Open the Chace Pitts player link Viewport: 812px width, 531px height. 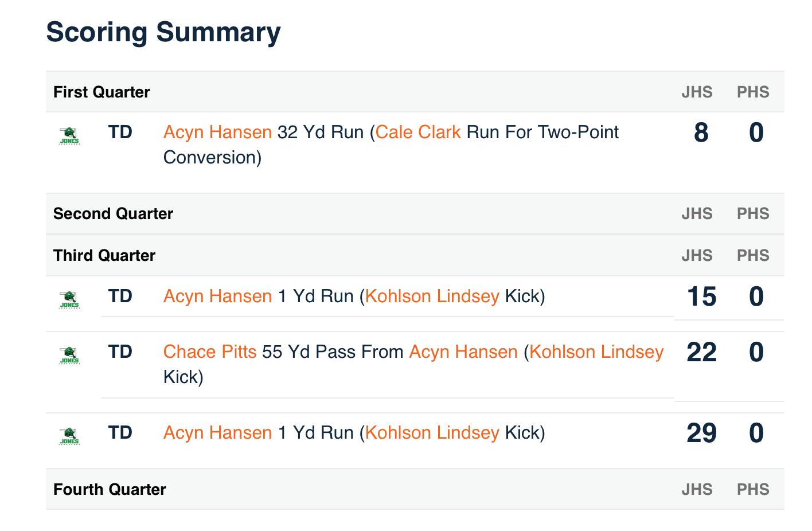[x=210, y=352]
